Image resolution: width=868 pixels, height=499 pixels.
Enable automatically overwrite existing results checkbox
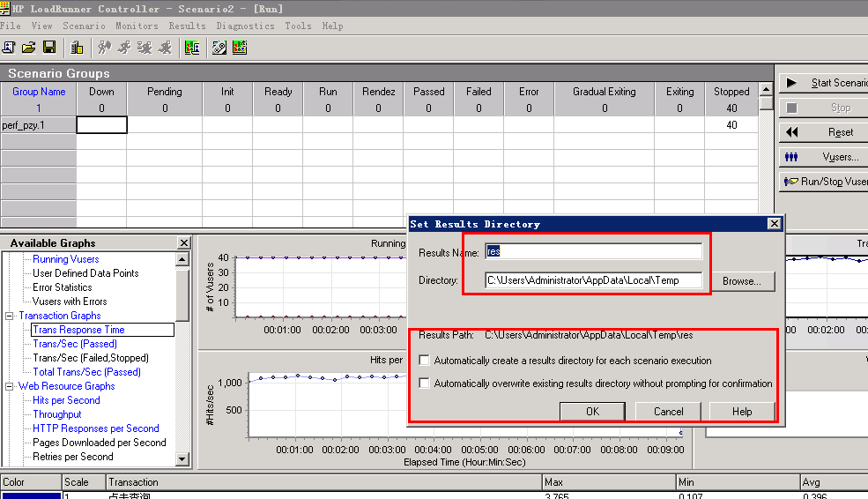[x=424, y=384]
